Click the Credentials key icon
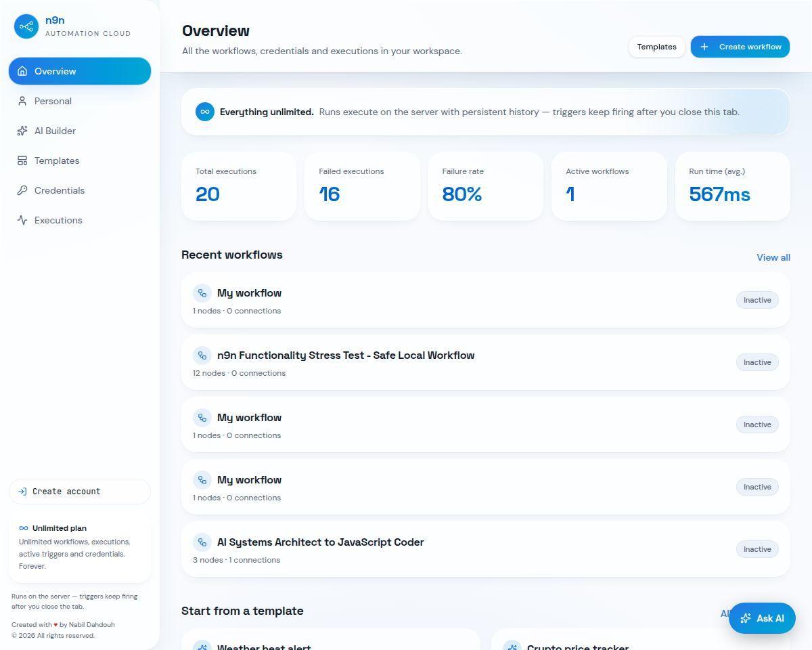Image resolution: width=812 pixels, height=650 pixels. [x=22, y=190]
